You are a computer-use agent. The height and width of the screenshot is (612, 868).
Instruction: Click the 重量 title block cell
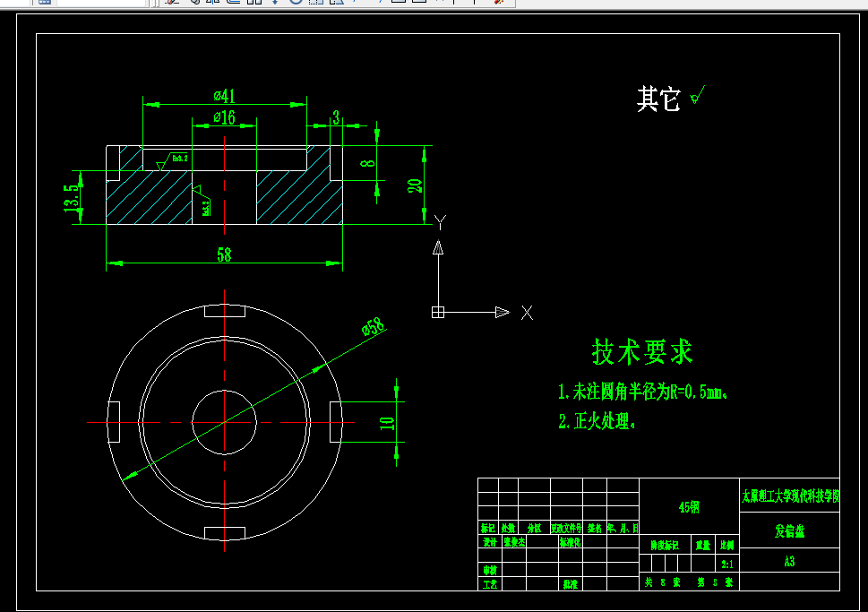point(703,546)
